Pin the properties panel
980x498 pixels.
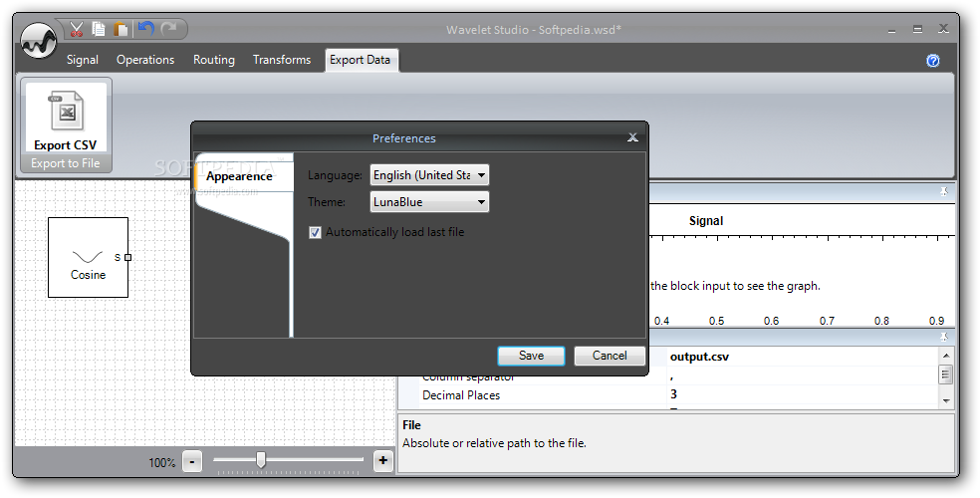[944, 337]
